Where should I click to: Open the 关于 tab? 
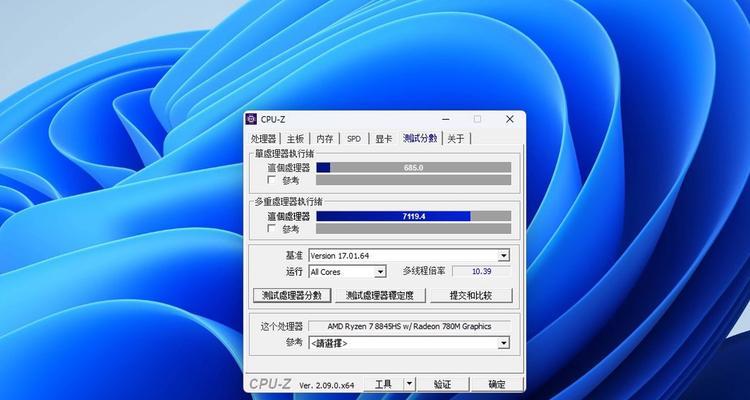[x=456, y=139]
